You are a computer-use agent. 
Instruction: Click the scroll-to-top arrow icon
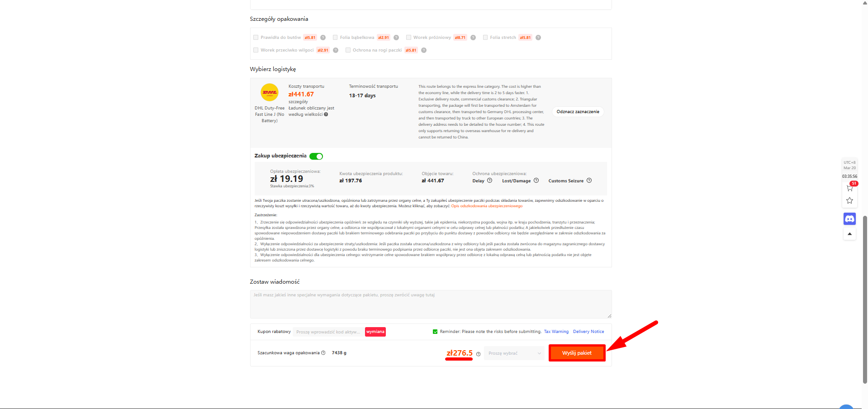pyautogui.click(x=849, y=234)
